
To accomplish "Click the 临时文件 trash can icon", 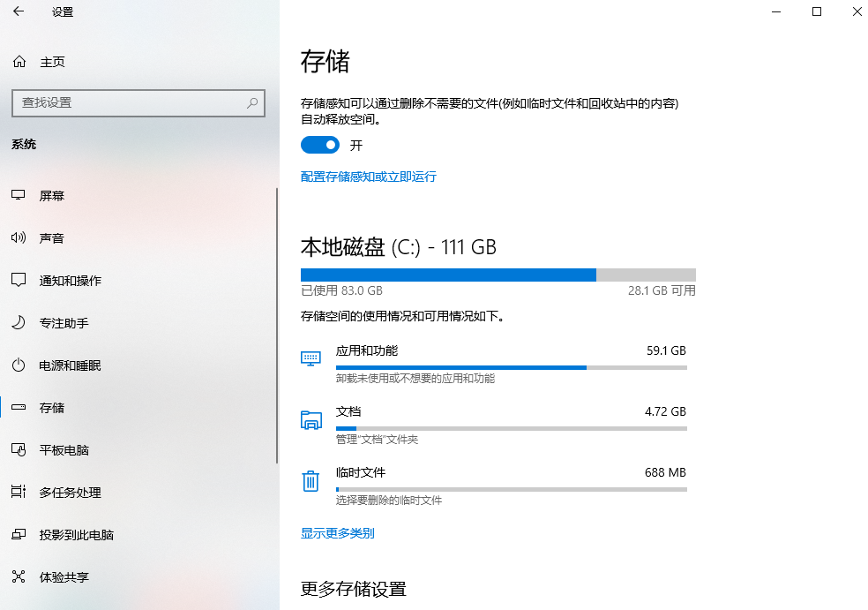I will pyautogui.click(x=311, y=480).
